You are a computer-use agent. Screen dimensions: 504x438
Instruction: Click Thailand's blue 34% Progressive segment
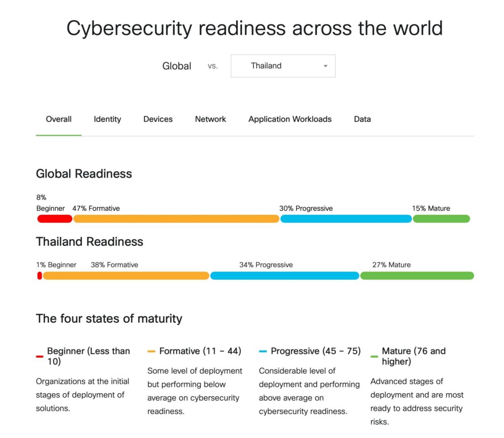coord(284,276)
